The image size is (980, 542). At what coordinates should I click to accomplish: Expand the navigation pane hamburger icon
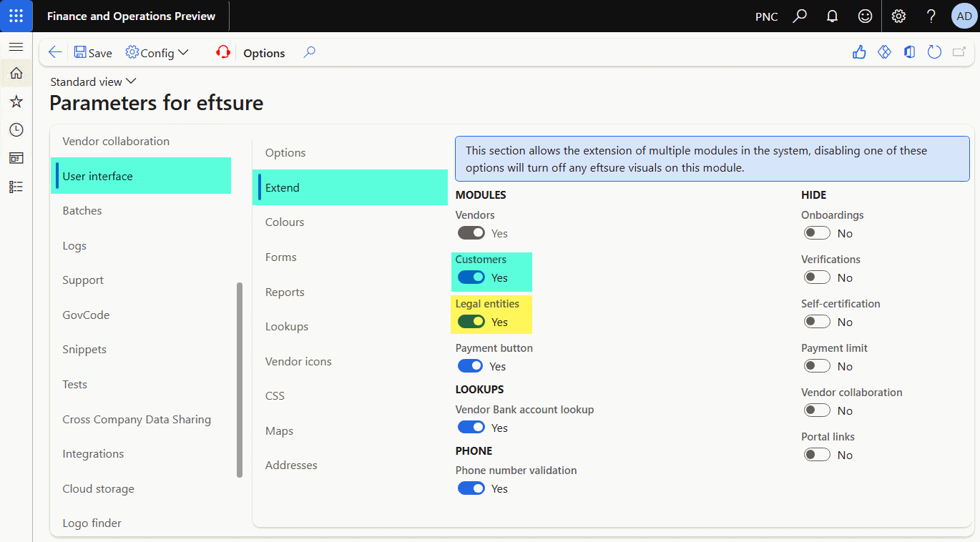[16, 46]
